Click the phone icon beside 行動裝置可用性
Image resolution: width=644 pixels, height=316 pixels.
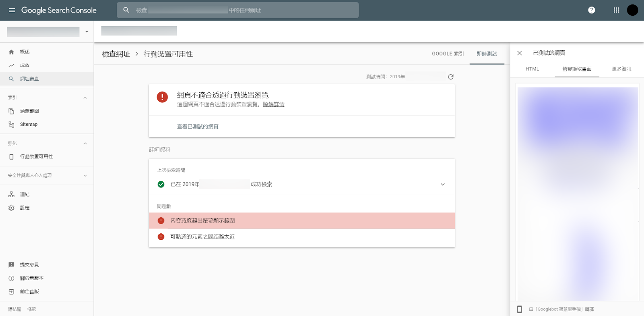click(11, 157)
